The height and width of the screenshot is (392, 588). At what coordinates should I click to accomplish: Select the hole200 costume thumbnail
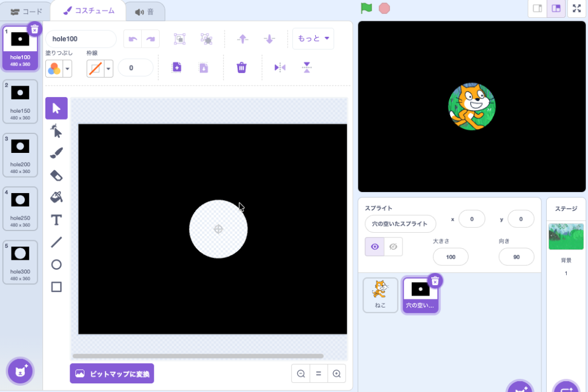point(20,153)
